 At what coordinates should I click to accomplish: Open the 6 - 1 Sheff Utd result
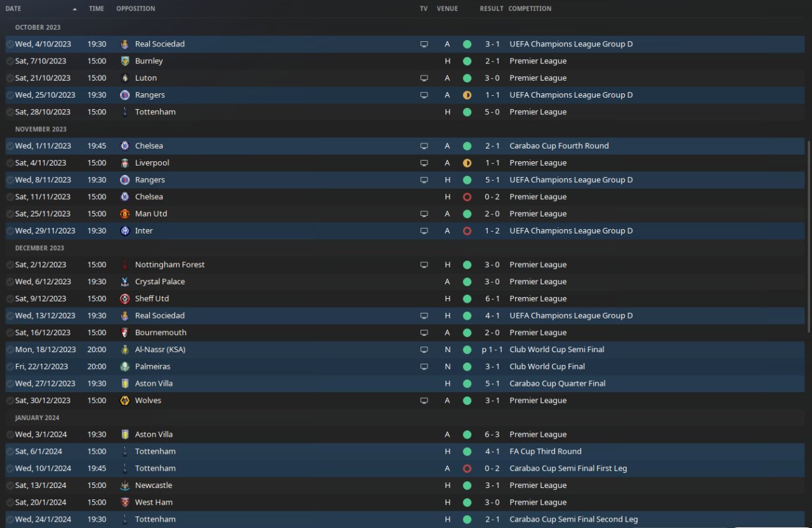[492, 299]
